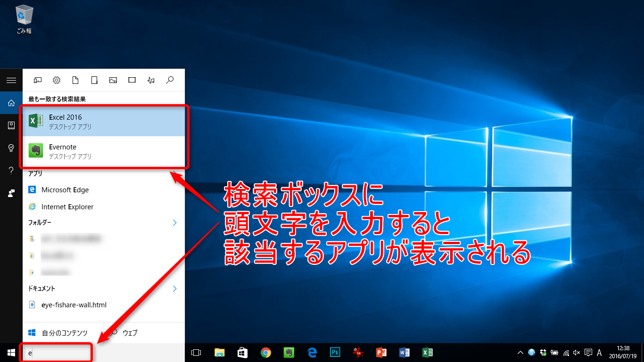Launch Microsoft Edge from the app results
The image size is (644, 362).
pyautogui.click(x=104, y=190)
